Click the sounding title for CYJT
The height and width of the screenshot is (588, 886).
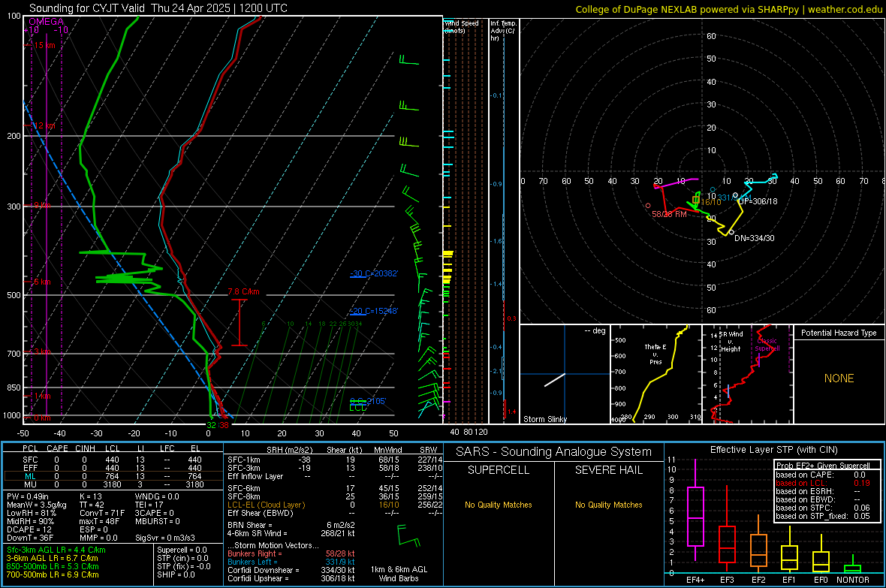pyautogui.click(x=158, y=8)
